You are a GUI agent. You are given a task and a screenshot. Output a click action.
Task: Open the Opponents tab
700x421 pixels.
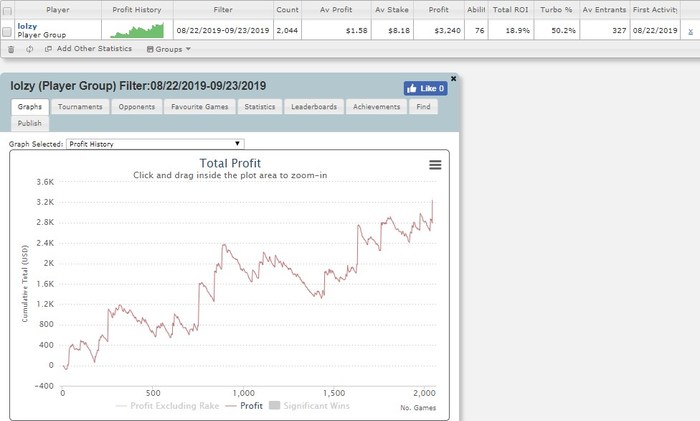coord(137,107)
